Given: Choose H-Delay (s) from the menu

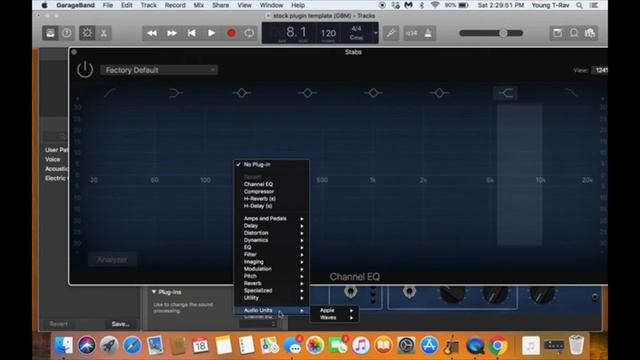Looking at the screenshot, I should [x=271, y=206].
